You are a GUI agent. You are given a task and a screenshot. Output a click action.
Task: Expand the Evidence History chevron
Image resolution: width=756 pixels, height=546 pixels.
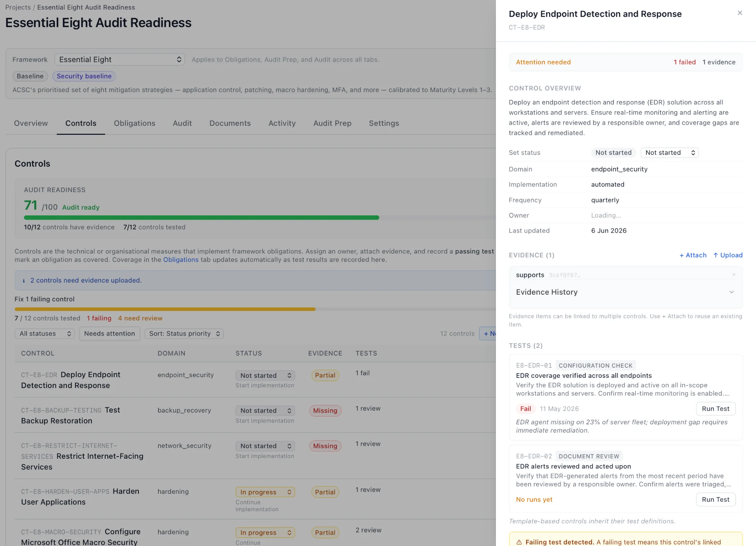point(731,292)
